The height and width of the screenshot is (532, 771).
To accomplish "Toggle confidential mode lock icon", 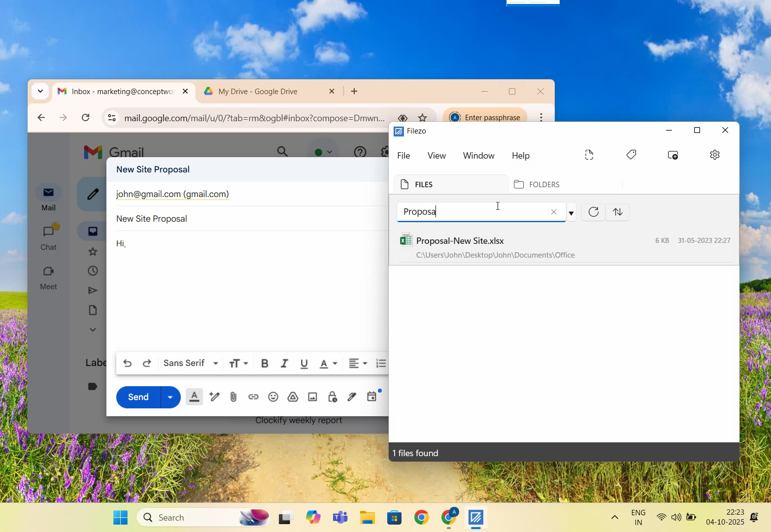I will pos(332,397).
